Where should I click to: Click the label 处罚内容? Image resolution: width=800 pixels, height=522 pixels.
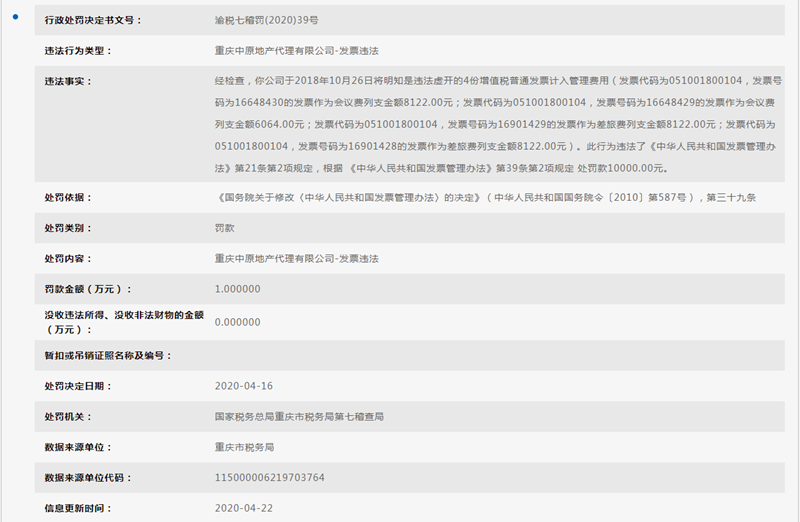[x=68, y=259]
